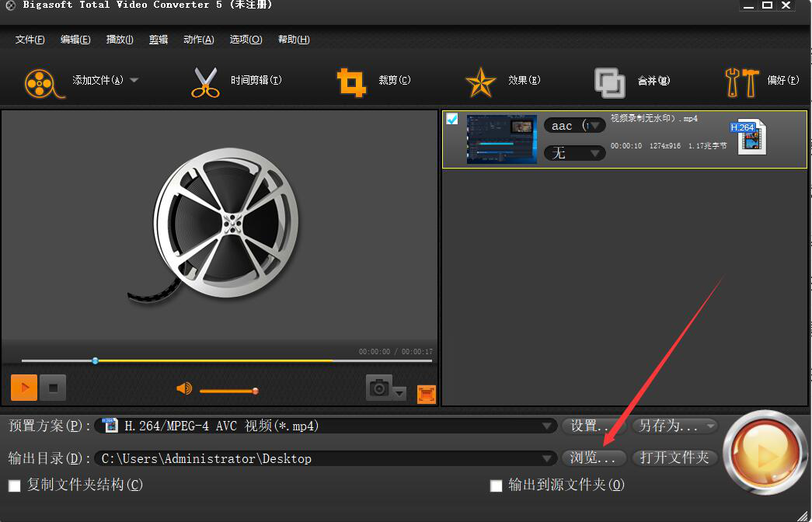Viewport: 812px width, 522px height.
Task: Click the Merge tool icon
Action: 609,83
